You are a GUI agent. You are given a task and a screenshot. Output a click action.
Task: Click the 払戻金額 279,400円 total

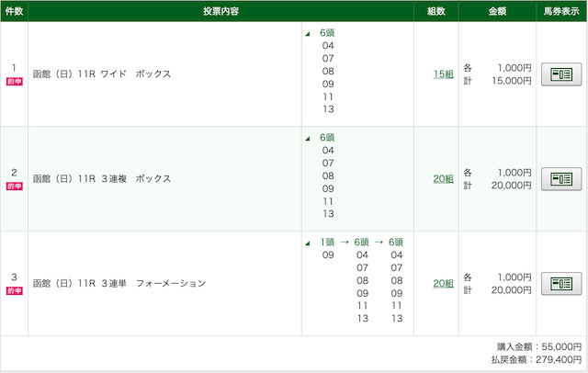[537, 359]
